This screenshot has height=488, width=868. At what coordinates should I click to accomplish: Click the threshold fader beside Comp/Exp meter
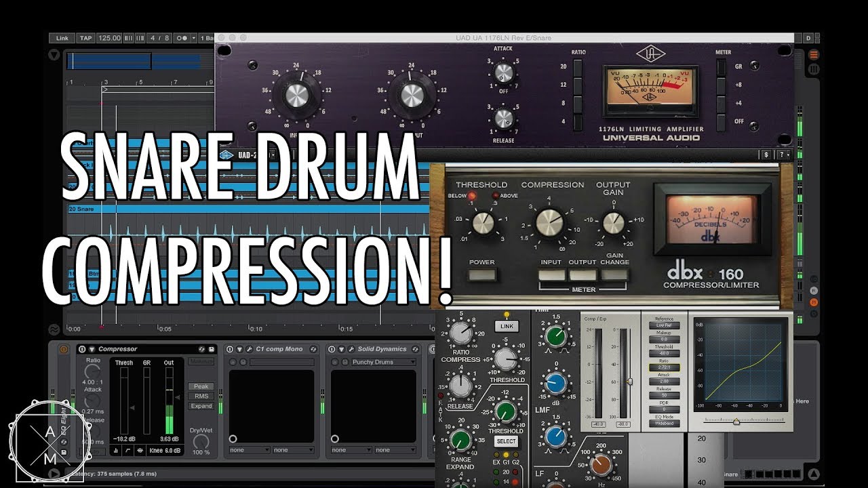coord(630,382)
